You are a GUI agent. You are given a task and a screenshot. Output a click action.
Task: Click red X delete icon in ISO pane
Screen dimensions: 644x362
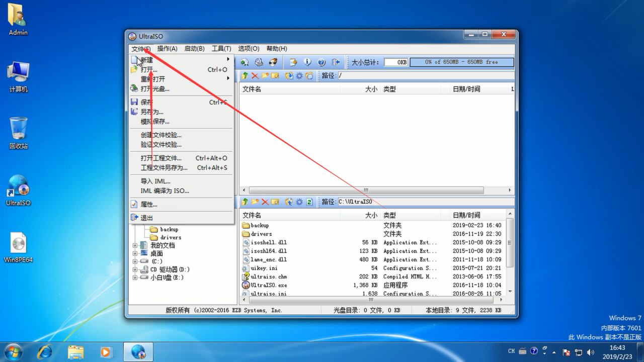point(255,75)
